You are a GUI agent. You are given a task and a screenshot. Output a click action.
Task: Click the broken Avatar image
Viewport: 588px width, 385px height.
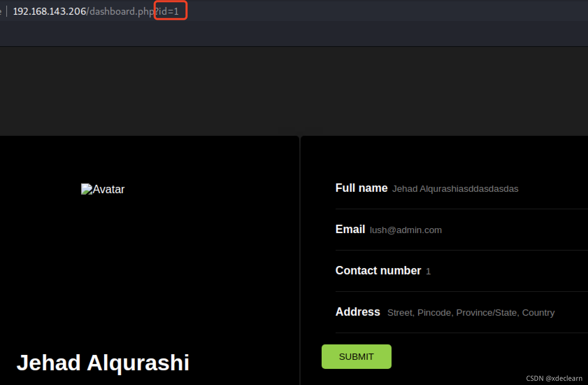103,189
